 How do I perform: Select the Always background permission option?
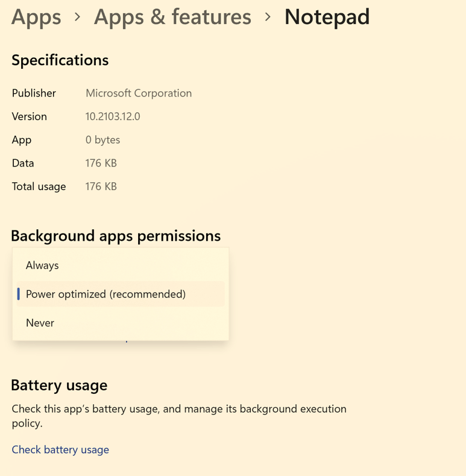click(x=121, y=265)
